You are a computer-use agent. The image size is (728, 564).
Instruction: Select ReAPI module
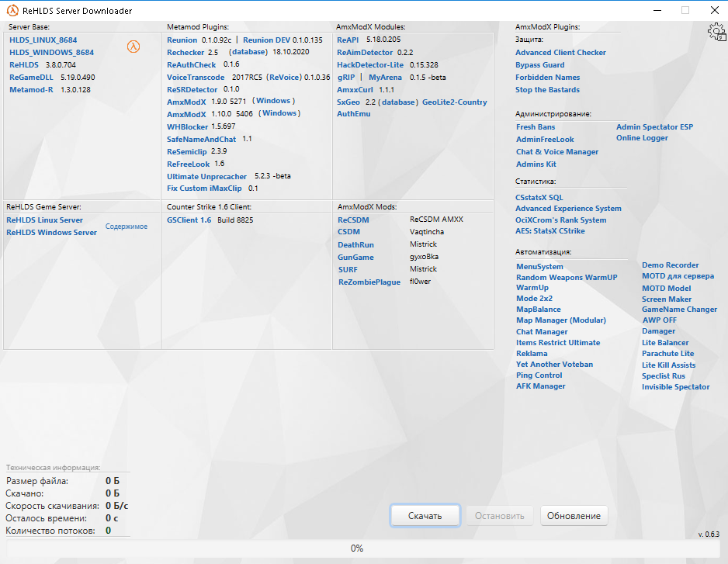pos(348,40)
